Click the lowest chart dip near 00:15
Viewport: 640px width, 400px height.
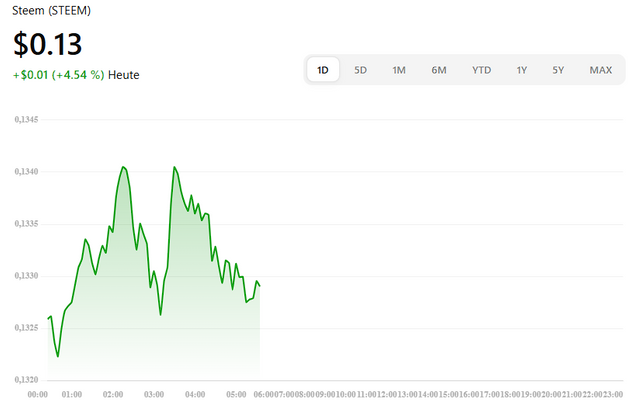coord(58,356)
